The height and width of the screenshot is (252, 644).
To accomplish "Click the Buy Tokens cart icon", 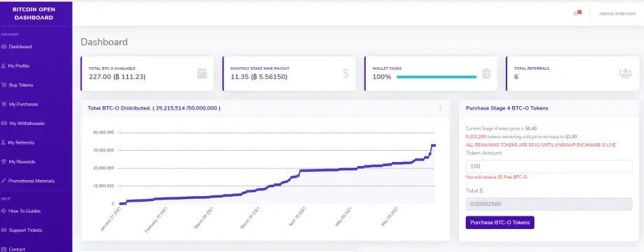I will click(3, 85).
